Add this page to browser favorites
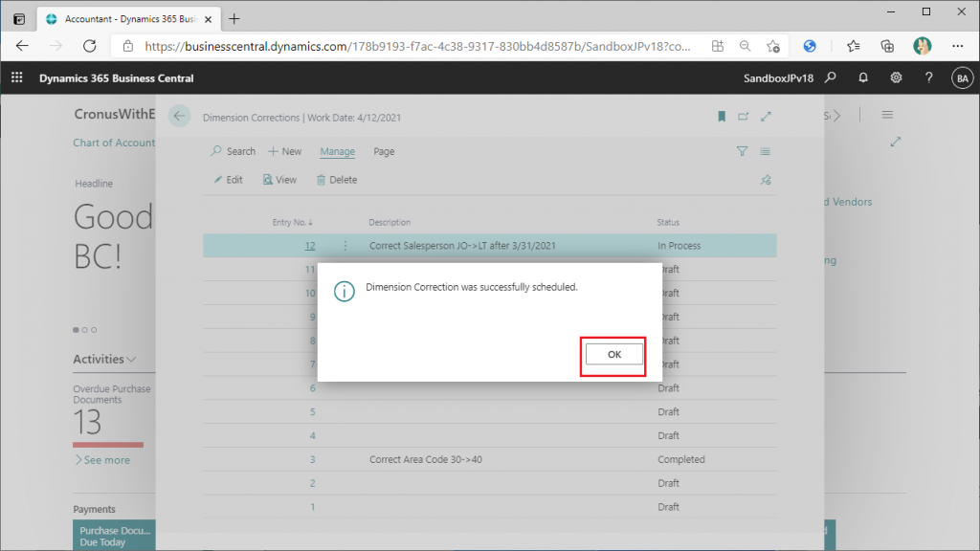 coord(773,46)
